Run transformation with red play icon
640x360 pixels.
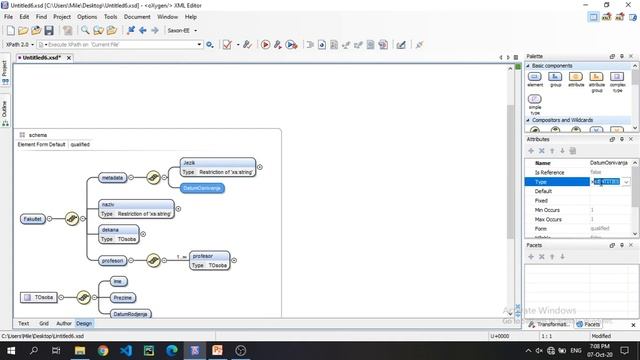pos(265,44)
